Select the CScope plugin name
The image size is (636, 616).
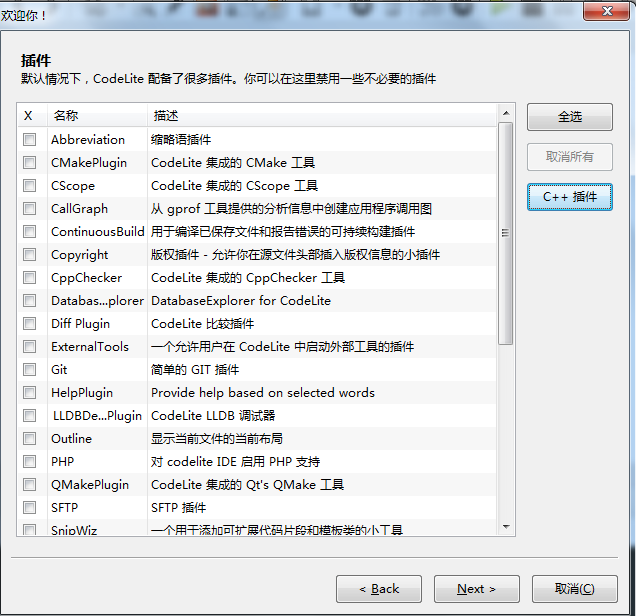point(73,186)
